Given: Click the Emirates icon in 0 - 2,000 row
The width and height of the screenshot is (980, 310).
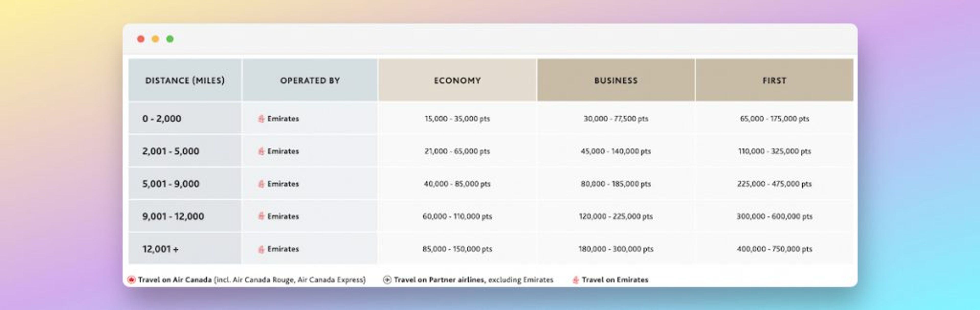Looking at the screenshot, I should (261, 119).
